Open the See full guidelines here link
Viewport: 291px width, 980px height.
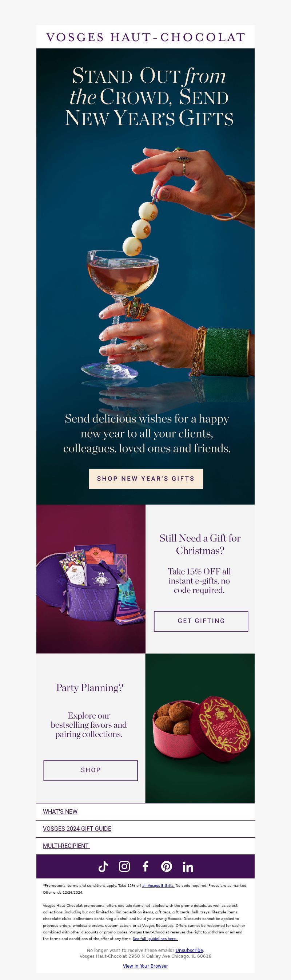point(155,938)
